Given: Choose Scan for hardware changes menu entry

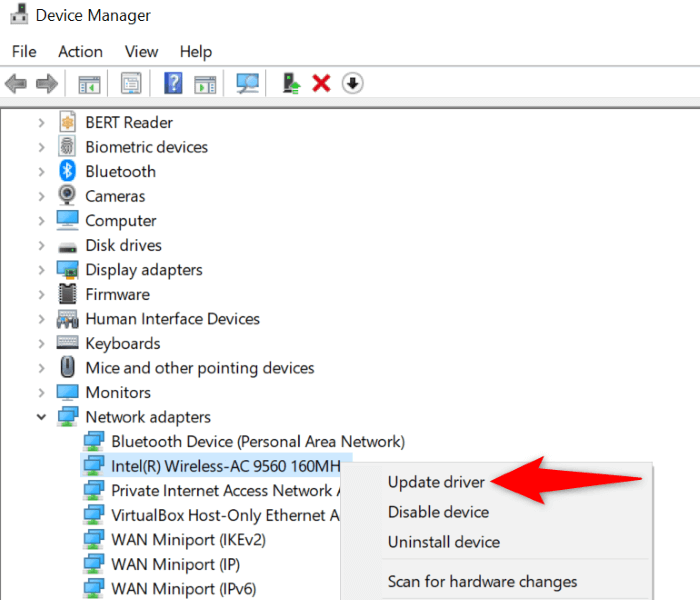Looking at the screenshot, I should pyautogui.click(x=482, y=582).
